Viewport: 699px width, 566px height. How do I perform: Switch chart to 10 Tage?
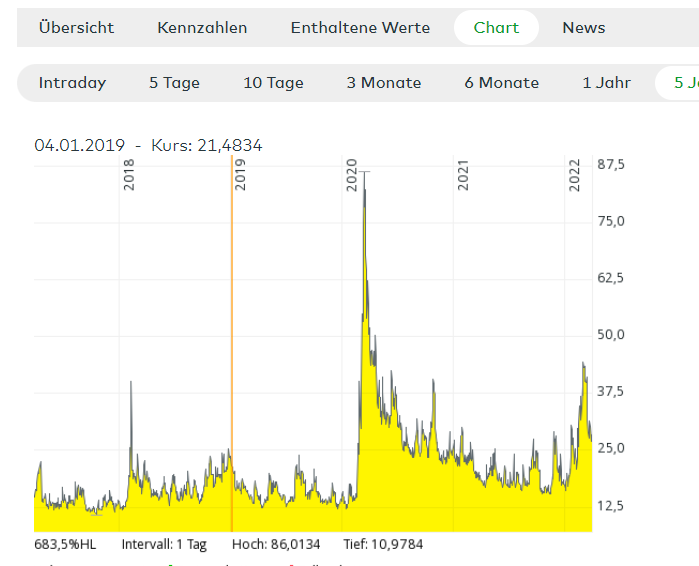273,83
